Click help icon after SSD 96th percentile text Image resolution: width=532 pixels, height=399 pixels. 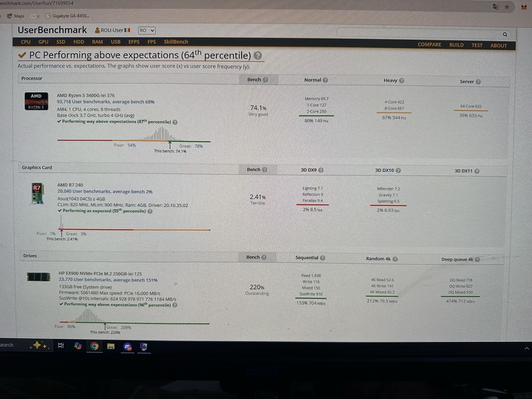[x=174, y=305]
